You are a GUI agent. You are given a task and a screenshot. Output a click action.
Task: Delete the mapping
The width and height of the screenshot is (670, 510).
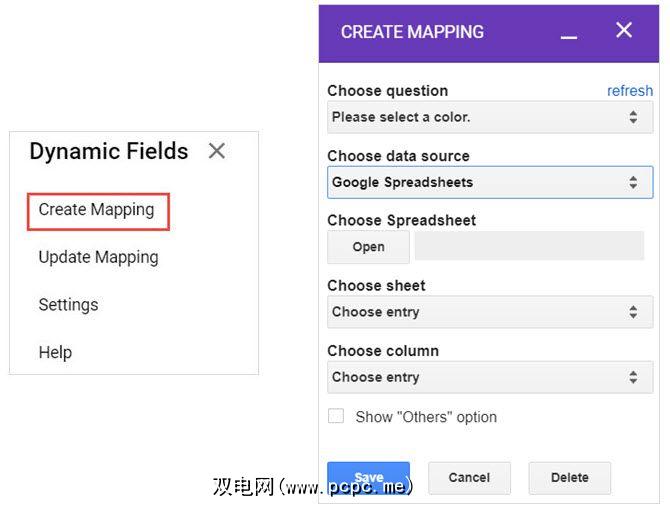(x=569, y=478)
